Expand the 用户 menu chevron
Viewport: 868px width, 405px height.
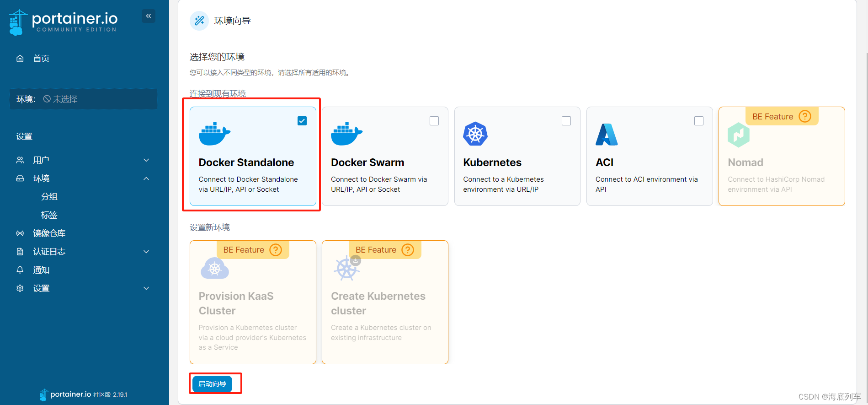coord(146,160)
